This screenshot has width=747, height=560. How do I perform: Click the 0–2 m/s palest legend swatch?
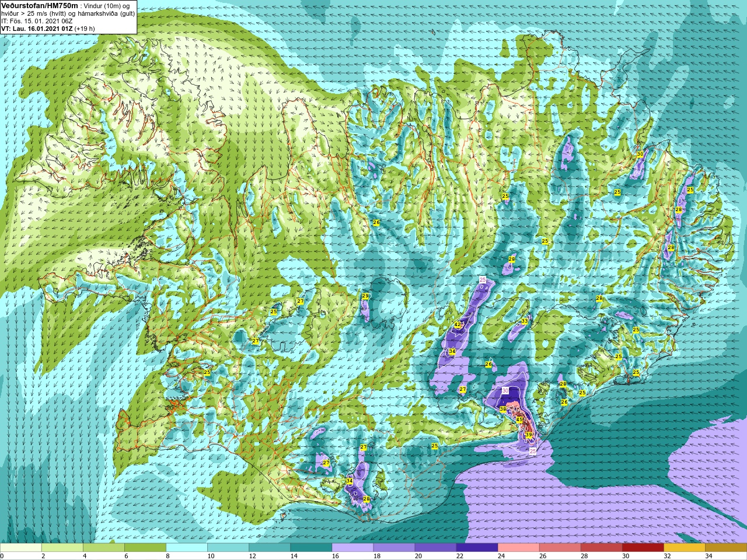(21, 548)
